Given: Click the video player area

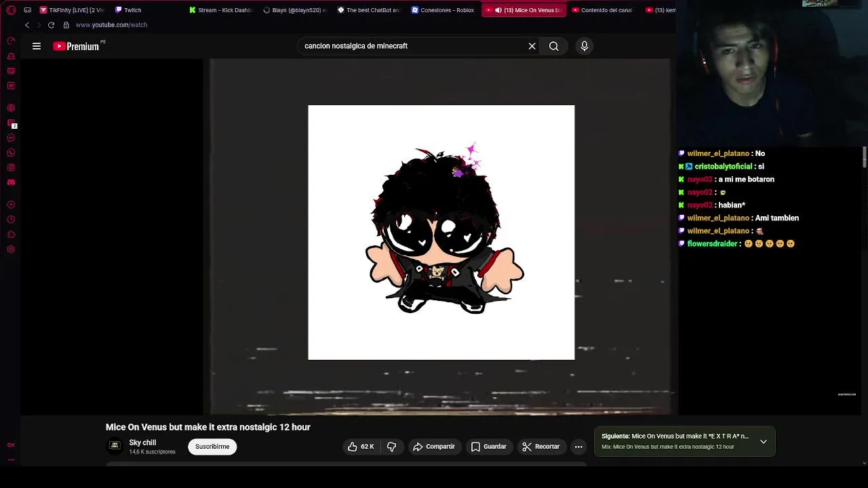Looking at the screenshot, I should (x=441, y=237).
